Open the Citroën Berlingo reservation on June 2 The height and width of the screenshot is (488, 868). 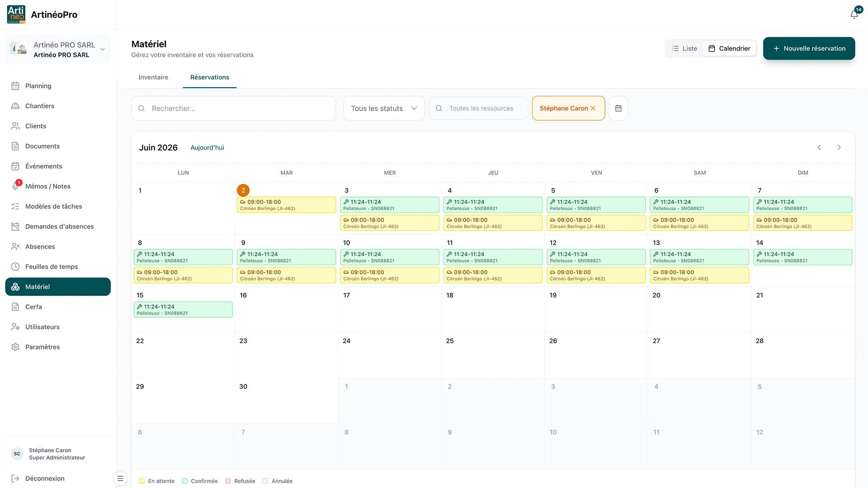click(x=287, y=205)
